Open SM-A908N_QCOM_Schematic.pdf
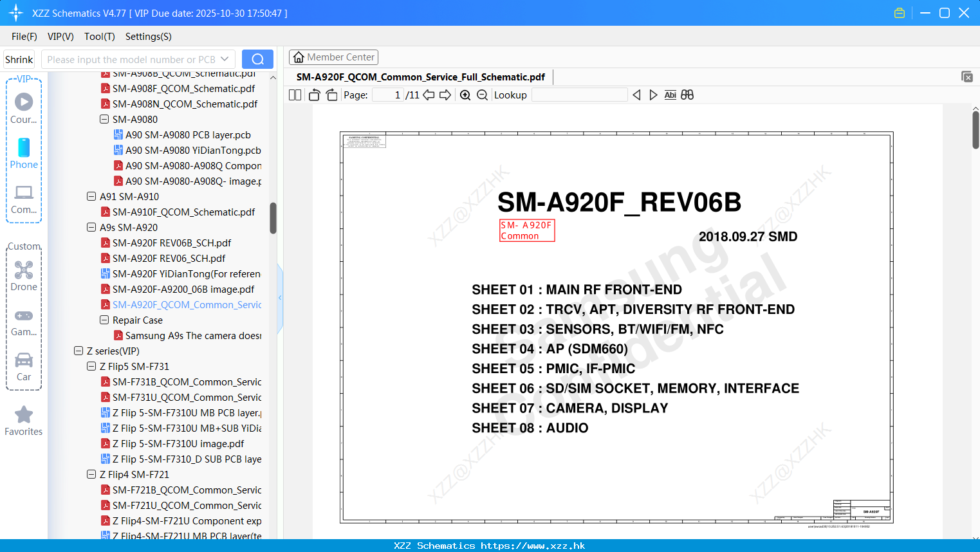Image resolution: width=980 pixels, height=552 pixels. (x=185, y=104)
